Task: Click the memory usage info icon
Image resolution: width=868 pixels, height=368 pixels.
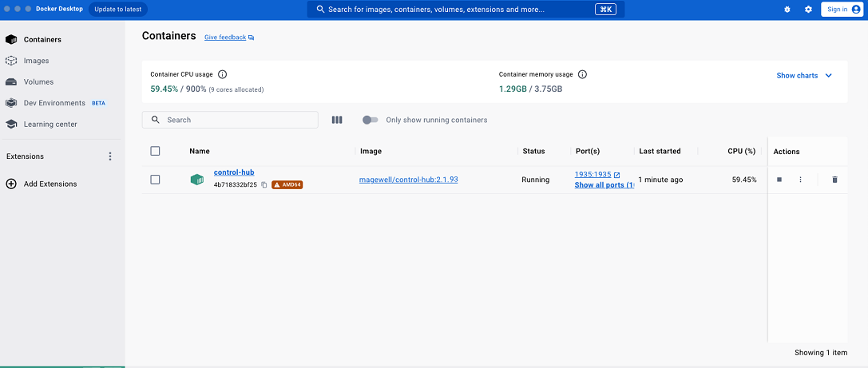Action: 582,74
